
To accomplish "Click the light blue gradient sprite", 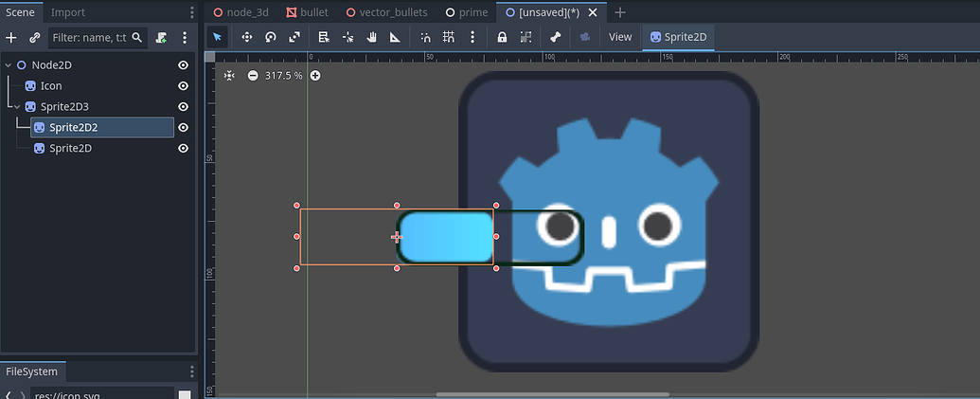I will (x=446, y=237).
